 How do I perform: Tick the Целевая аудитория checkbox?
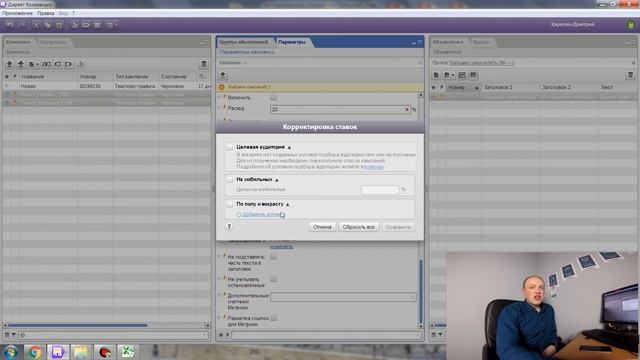pos(230,147)
